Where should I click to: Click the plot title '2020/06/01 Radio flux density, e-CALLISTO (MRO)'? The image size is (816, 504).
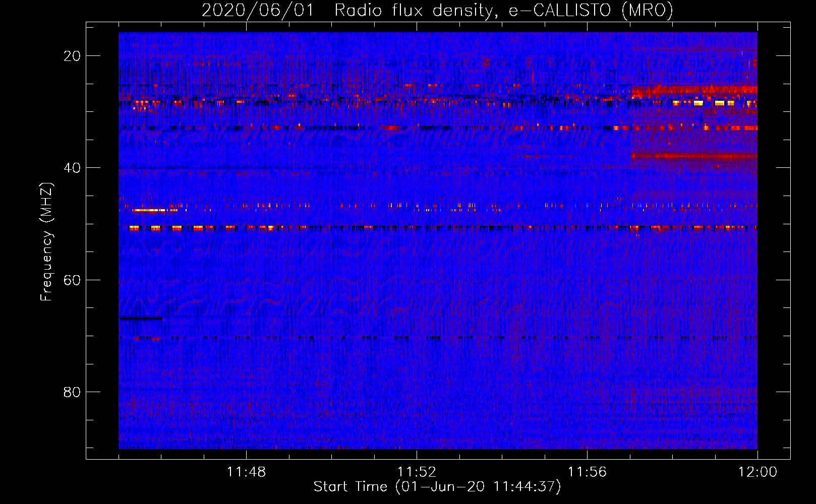[437, 10]
